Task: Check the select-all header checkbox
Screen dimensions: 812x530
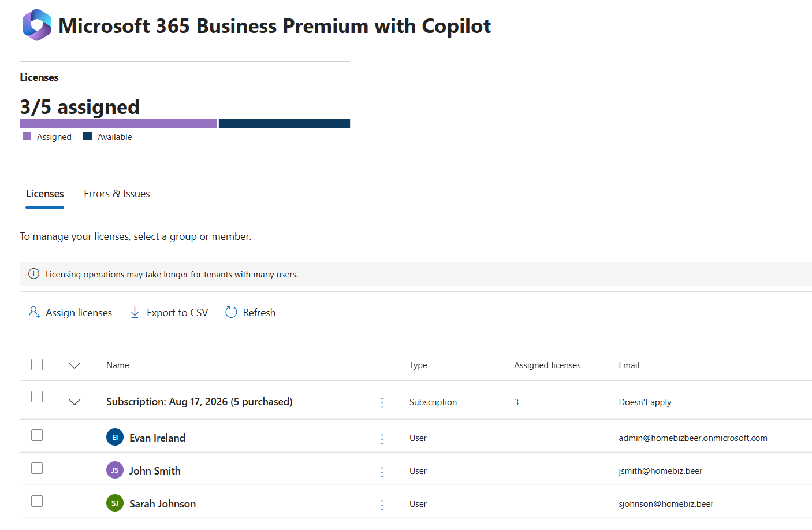Action: pos(37,365)
